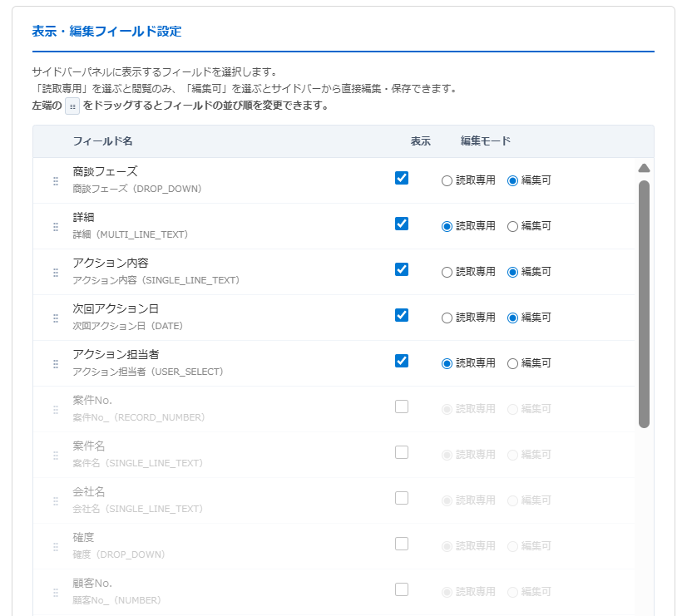Select 編集可 for 詳細
The height and width of the screenshot is (616, 687).
click(512, 226)
